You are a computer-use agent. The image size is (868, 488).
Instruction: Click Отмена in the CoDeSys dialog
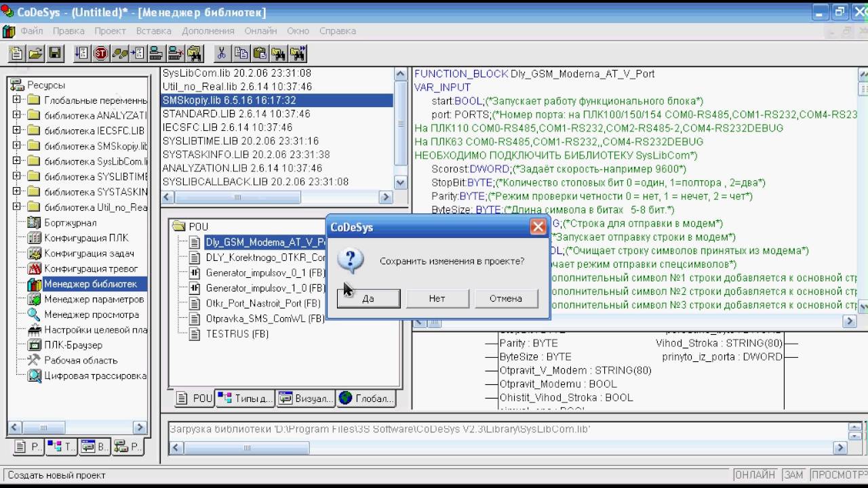click(x=506, y=298)
